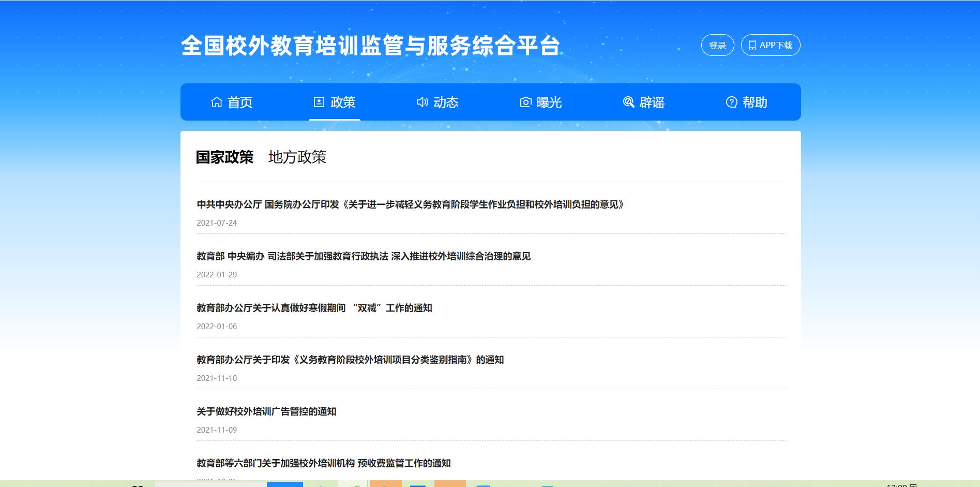The height and width of the screenshot is (487, 980).
Task: Click the camera icon beside 曝光
Action: (525, 102)
